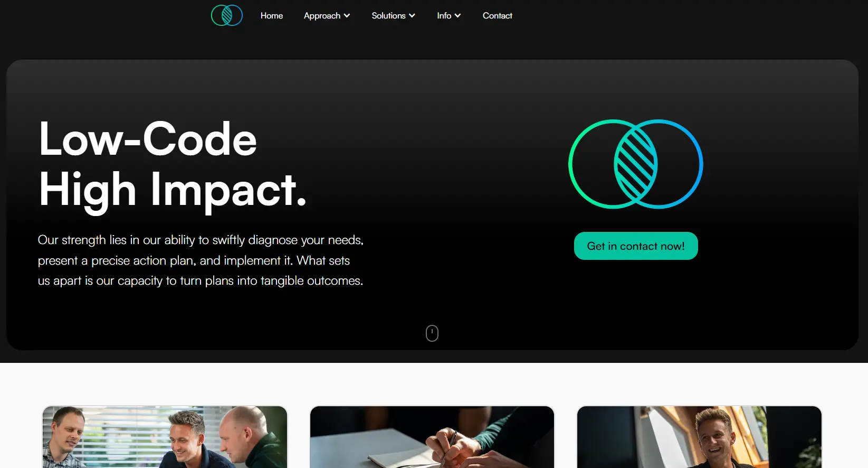Image resolution: width=868 pixels, height=468 pixels.
Task: Open the Info dropdown chevron
Action: pyautogui.click(x=457, y=16)
